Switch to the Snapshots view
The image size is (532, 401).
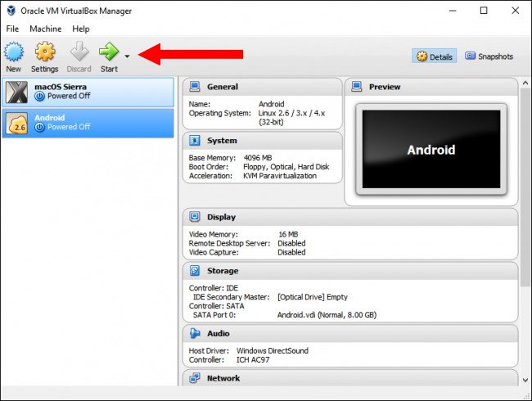pyautogui.click(x=489, y=56)
